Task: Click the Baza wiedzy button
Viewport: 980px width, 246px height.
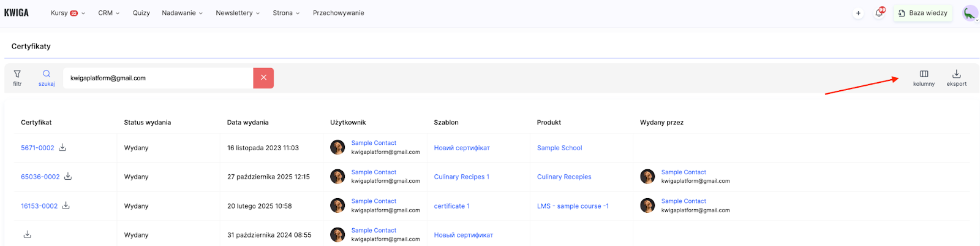Action: 923,13
